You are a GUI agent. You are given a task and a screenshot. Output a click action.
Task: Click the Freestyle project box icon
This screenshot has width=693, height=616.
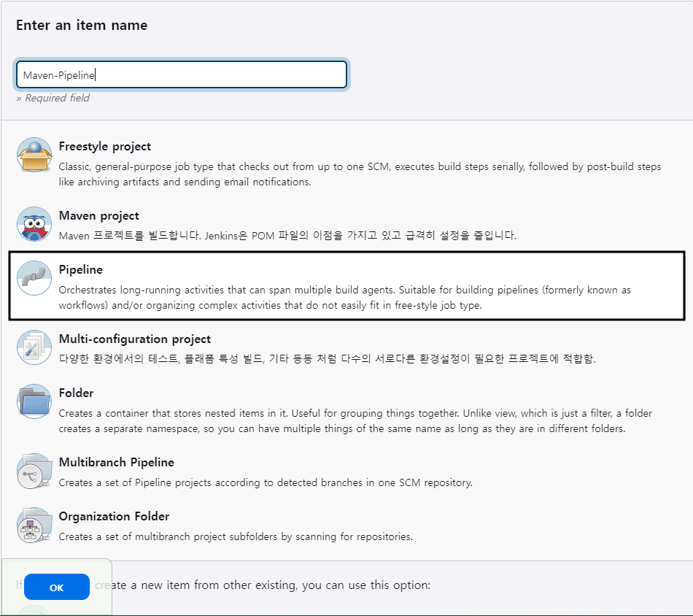click(34, 154)
